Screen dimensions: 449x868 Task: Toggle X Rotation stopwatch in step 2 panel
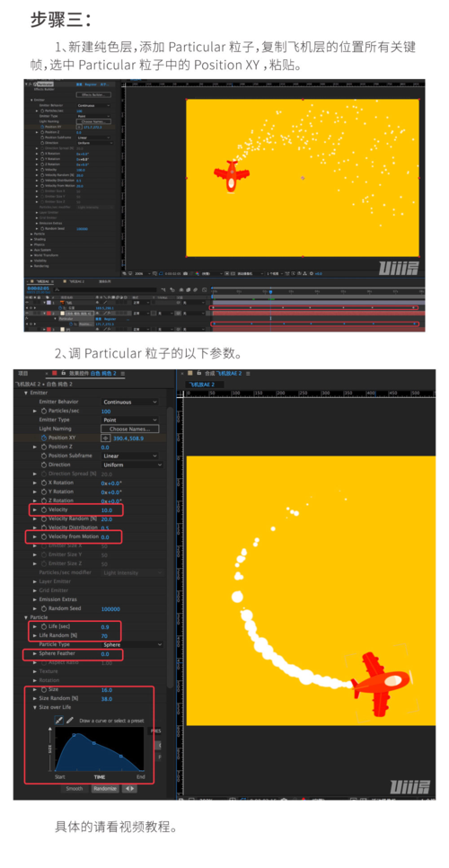(44, 483)
